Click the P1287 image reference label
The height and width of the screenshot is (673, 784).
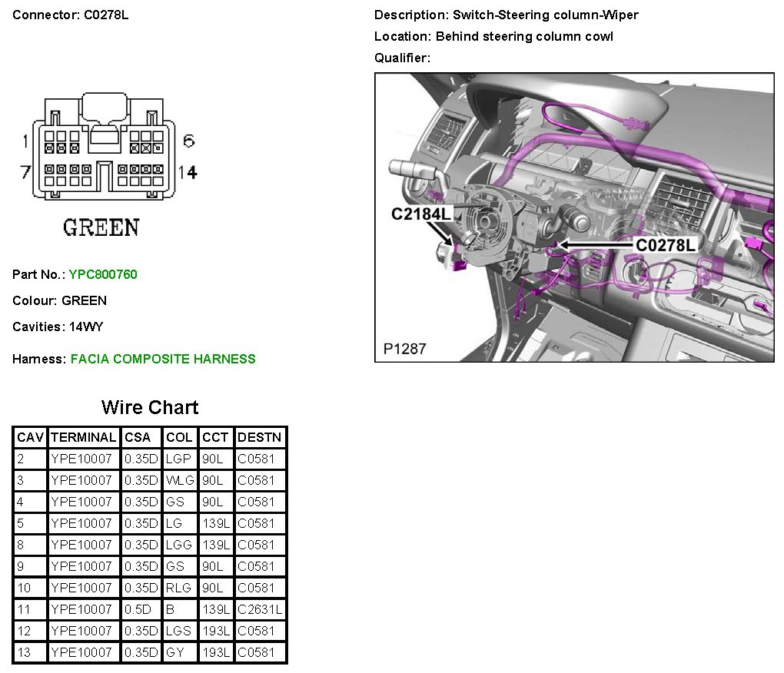405,349
